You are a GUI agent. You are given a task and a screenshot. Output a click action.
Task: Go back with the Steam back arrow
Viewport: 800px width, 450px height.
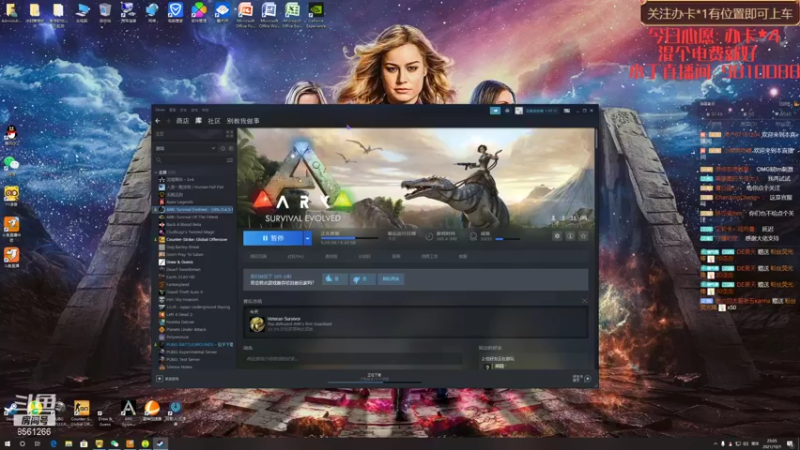click(x=158, y=121)
